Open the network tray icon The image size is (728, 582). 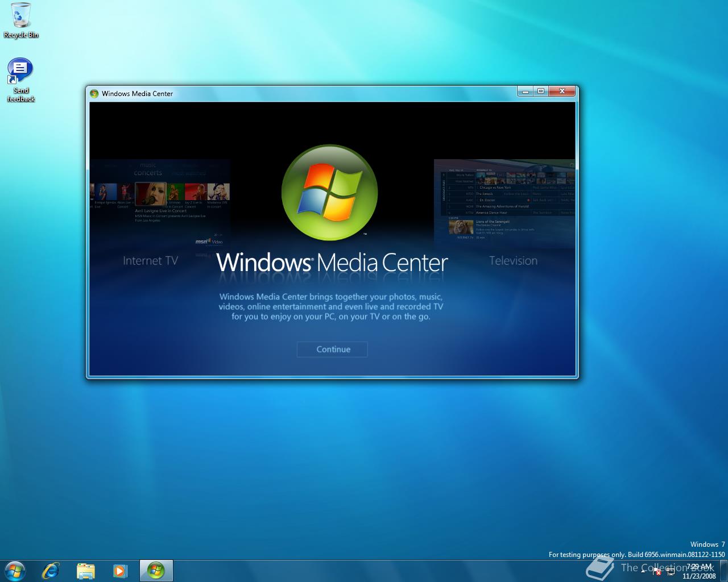point(671,571)
